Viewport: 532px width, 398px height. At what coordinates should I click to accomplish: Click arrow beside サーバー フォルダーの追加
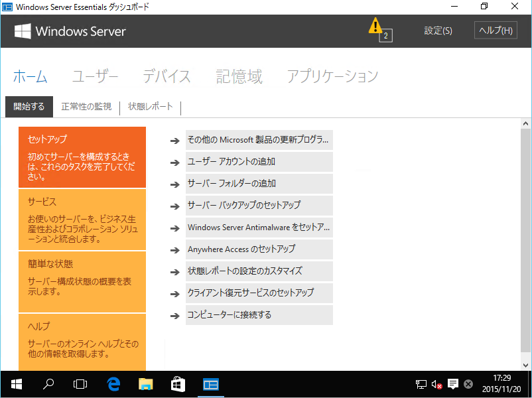(174, 184)
